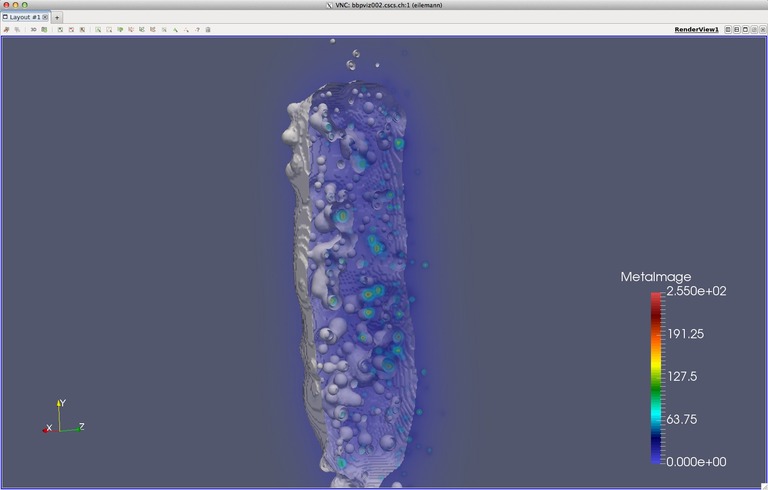The image size is (768, 490).
Task: Close the Layout #1 tab
Action: click(x=45, y=17)
